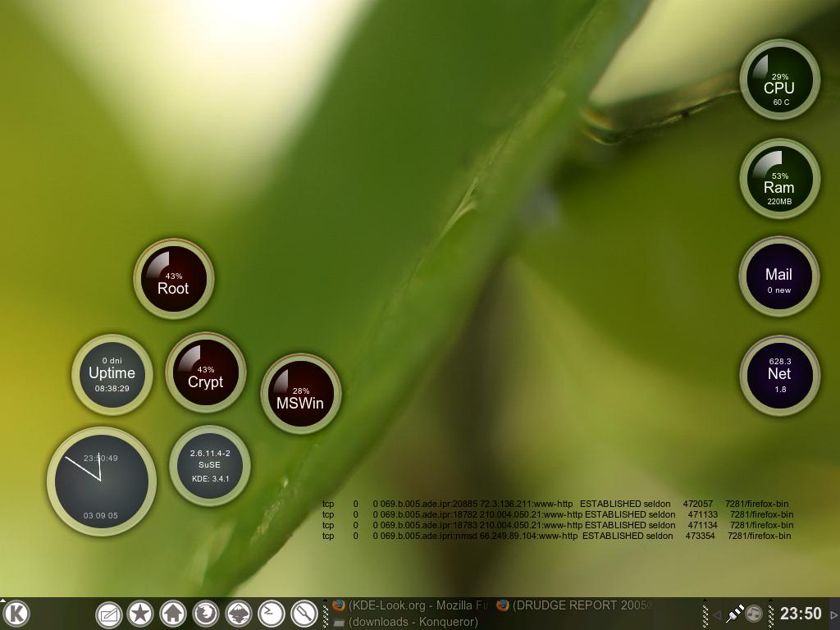Open the Konsole terminal icon
The image size is (840, 630).
[271, 614]
